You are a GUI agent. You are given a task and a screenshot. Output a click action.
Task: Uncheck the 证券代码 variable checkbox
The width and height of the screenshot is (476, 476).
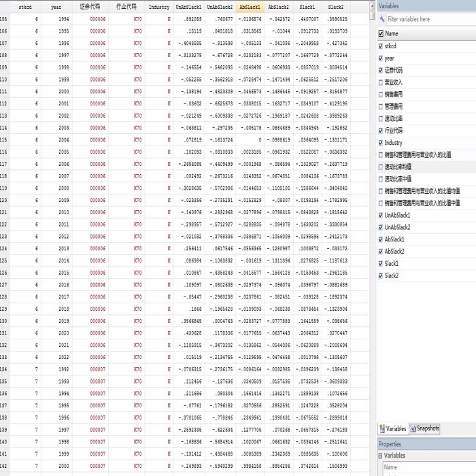(x=381, y=71)
